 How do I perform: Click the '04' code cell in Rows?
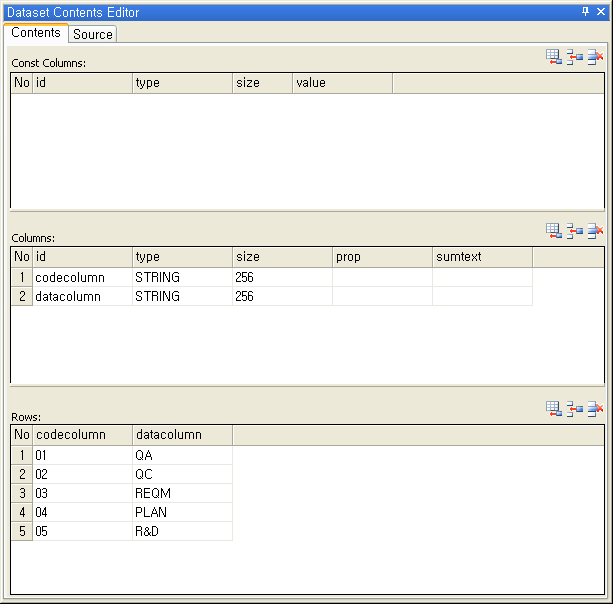[82, 512]
